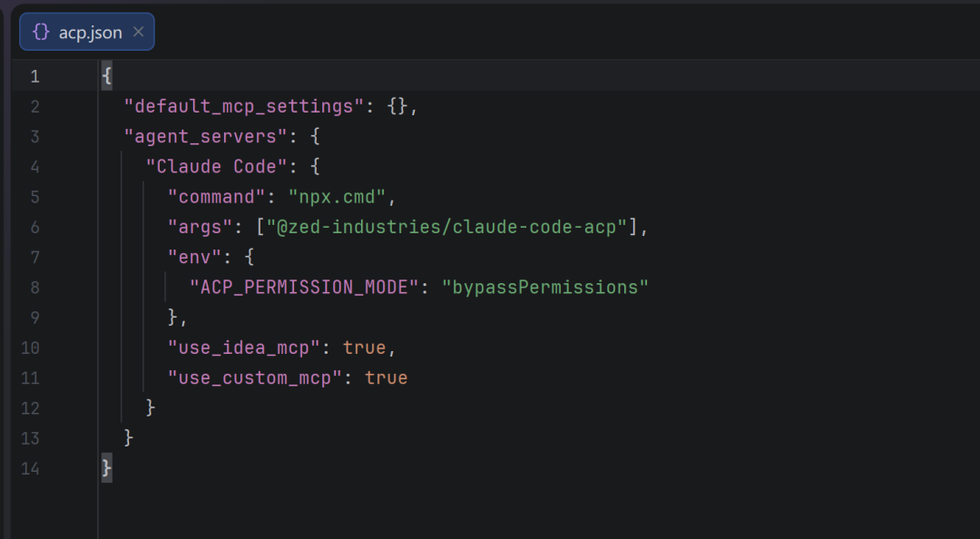This screenshot has height=539, width=980.
Task: Click the "Claude Code" key
Action: 216,166
